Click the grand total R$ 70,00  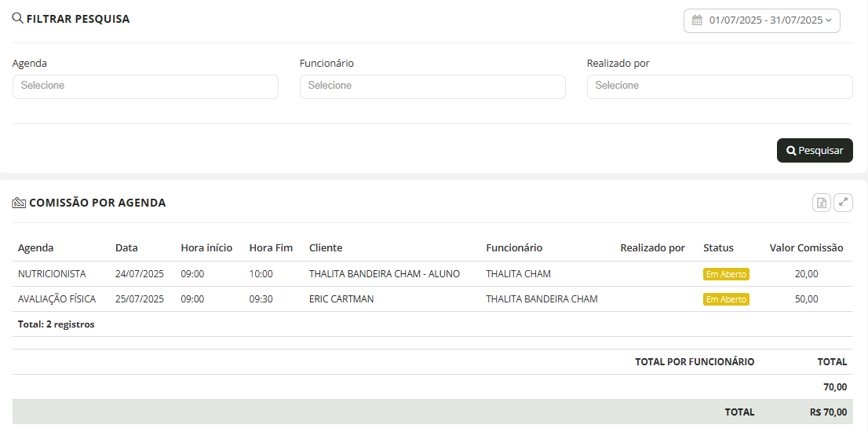(x=828, y=412)
